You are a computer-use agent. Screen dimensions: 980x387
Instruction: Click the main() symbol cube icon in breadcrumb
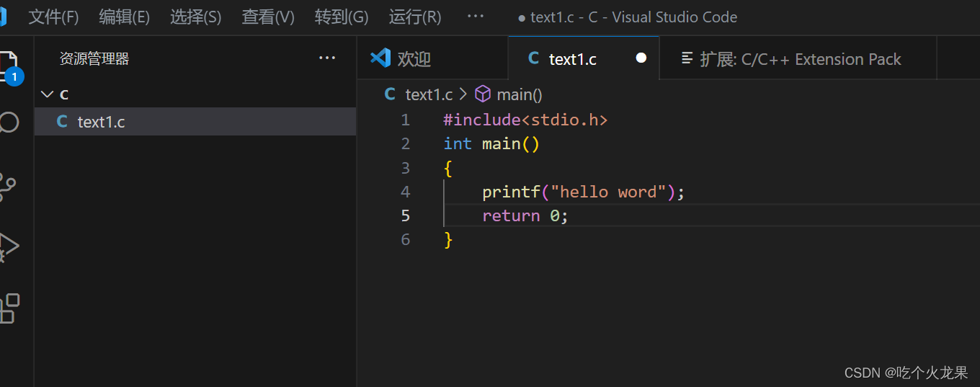(x=483, y=94)
